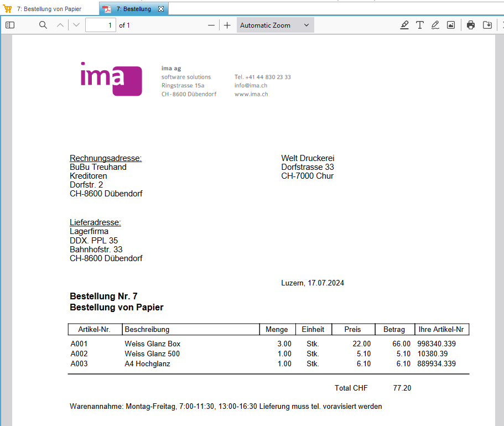Image resolution: width=504 pixels, height=426 pixels.
Task: Click the PDF file tab icon
Action: (x=107, y=9)
